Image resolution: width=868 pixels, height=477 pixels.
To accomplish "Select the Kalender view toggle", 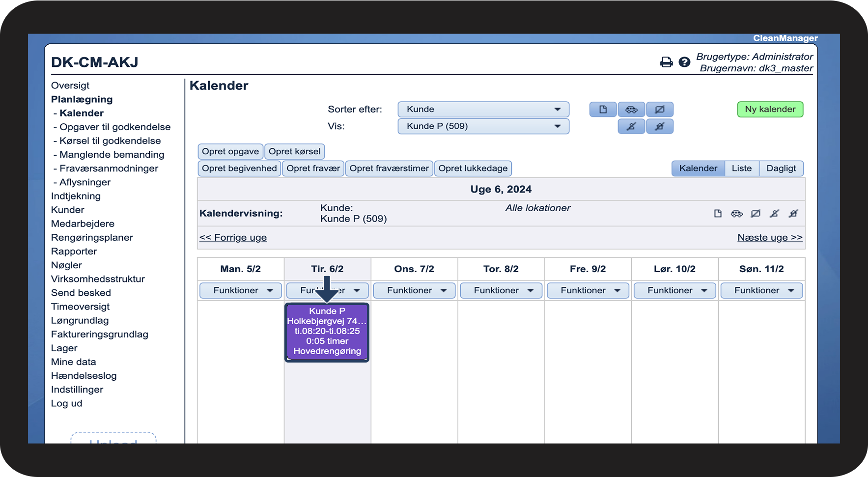I will 698,168.
